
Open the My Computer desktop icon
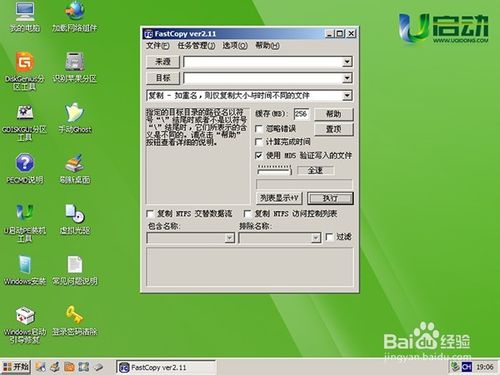click(25, 17)
